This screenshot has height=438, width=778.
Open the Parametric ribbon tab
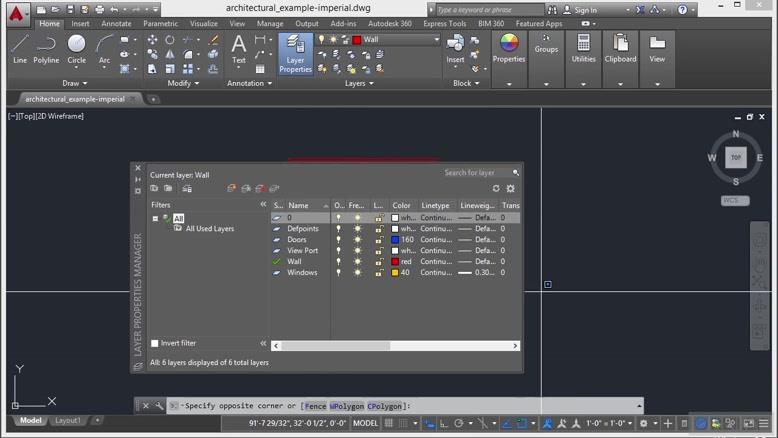160,23
